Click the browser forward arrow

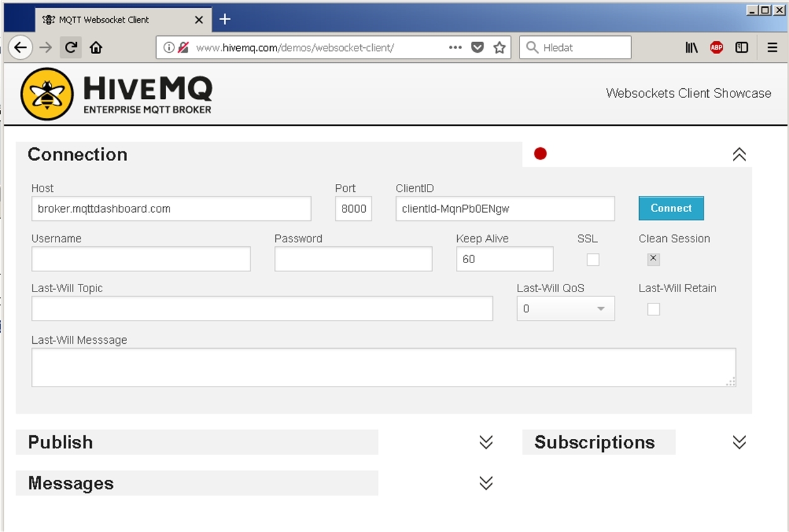point(45,47)
